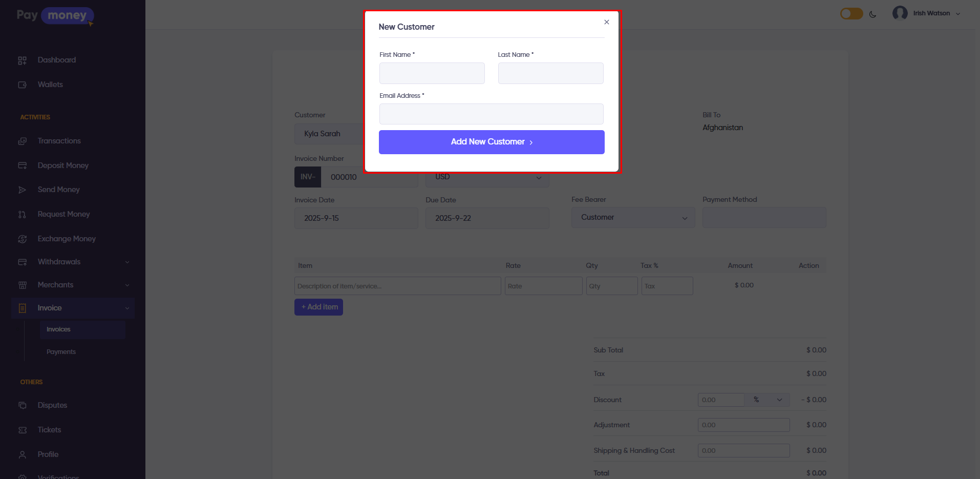
Task: Click the moon theme icon
Action: (x=873, y=14)
